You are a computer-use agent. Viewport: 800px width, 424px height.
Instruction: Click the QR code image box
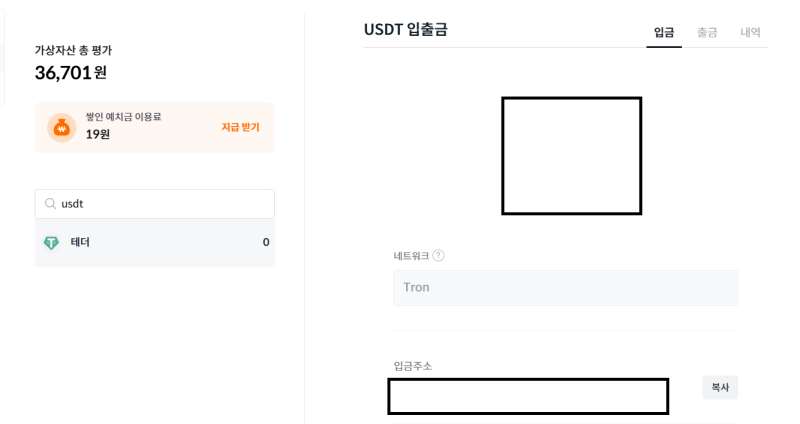[571, 156]
